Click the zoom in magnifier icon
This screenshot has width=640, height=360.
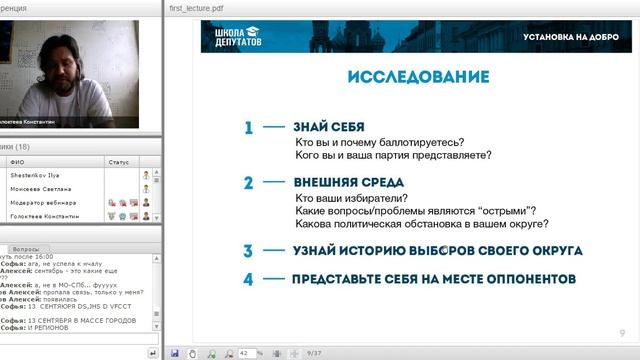pyautogui.click(x=211, y=353)
